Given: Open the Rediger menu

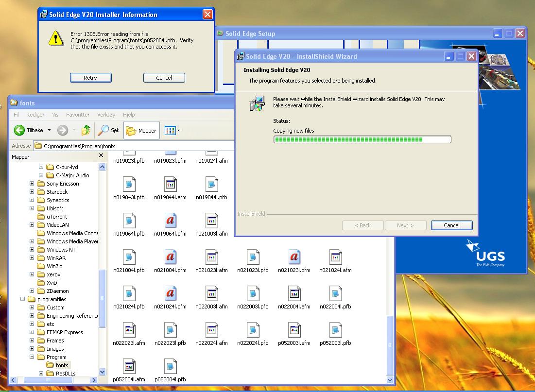Looking at the screenshot, I should (x=35, y=115).
